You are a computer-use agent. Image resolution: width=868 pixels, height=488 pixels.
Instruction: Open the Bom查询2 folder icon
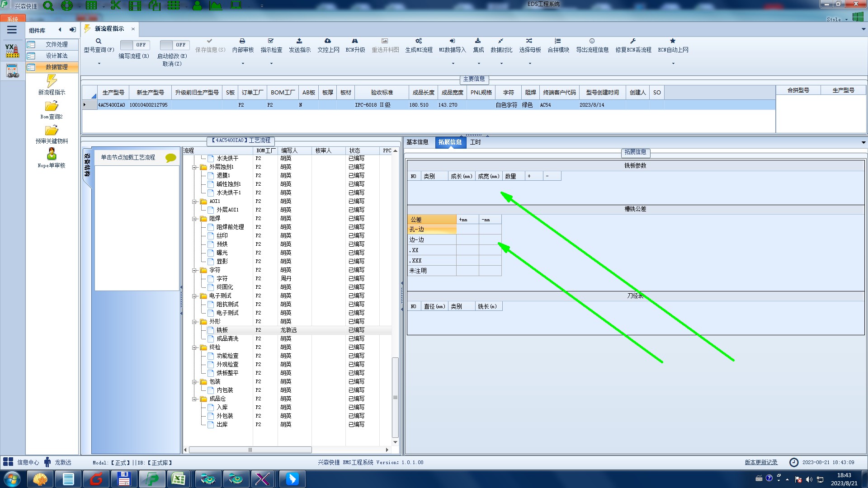click(52, 106)
